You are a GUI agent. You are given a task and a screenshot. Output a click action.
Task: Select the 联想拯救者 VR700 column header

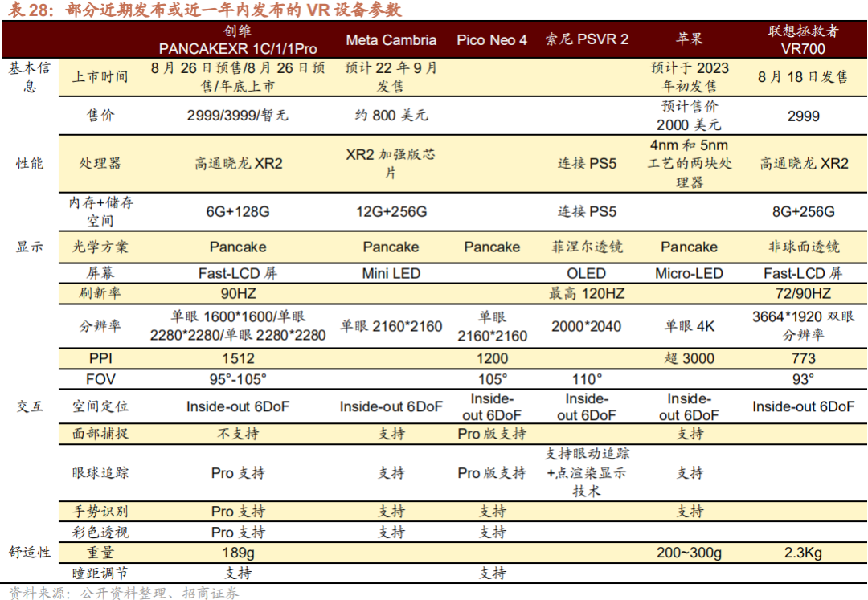(x=803, y=40)
